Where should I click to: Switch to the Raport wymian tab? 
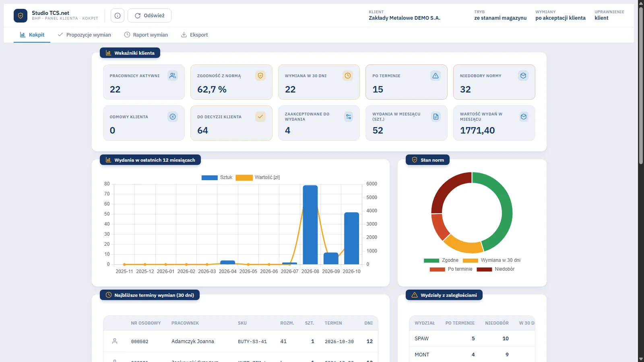pos(146,35)
